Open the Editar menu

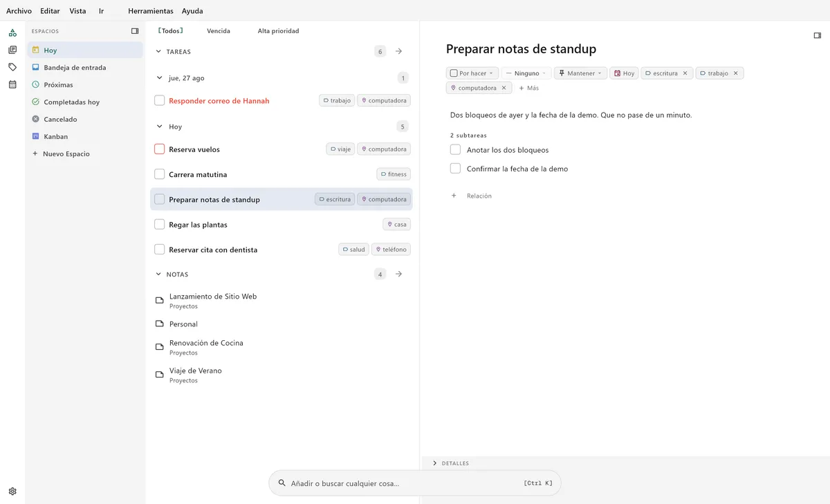click(x=50, y=11)
